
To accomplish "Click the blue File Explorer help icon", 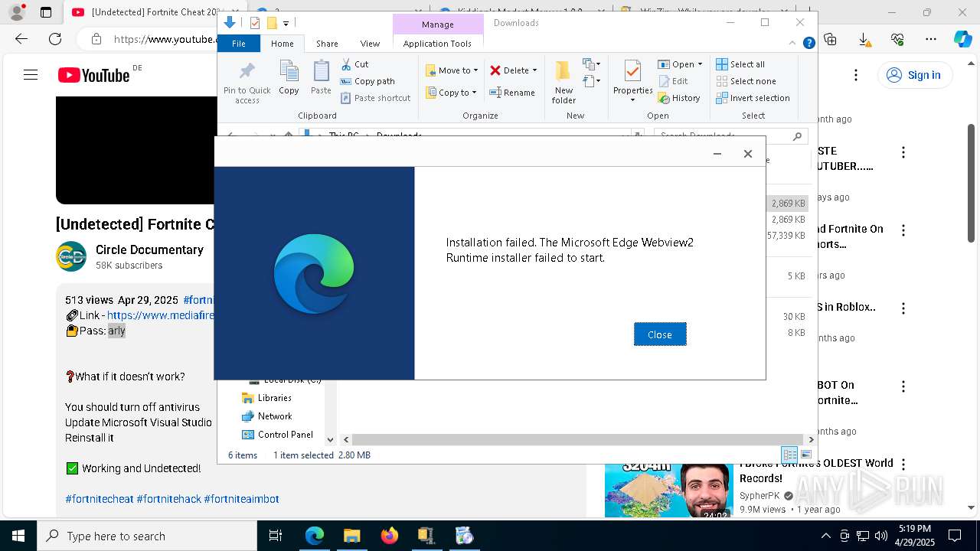I will tap(808, 44).
